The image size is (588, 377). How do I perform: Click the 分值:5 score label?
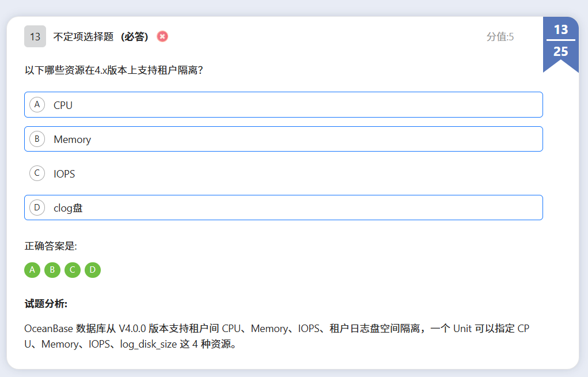(500, 37)
